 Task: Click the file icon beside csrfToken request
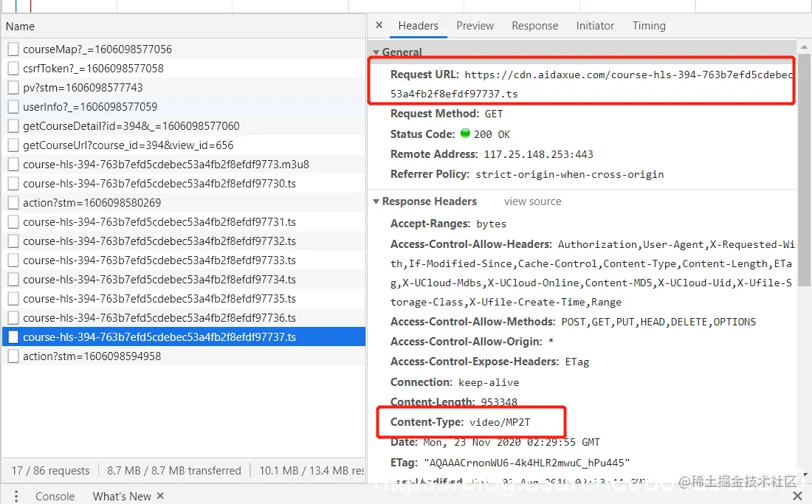[x=13, y=69]
